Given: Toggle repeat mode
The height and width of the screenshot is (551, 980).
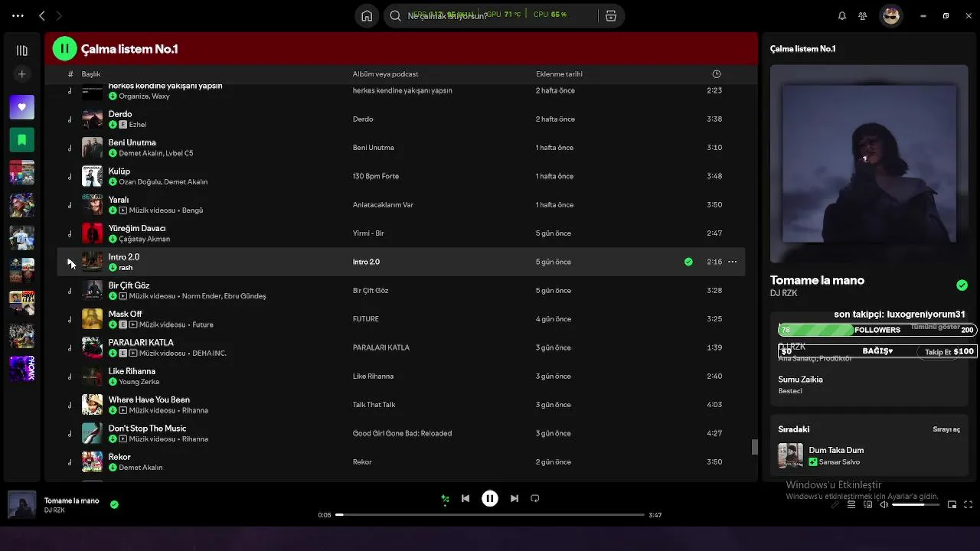Looking at the screenshot, I should pos(535,498).
